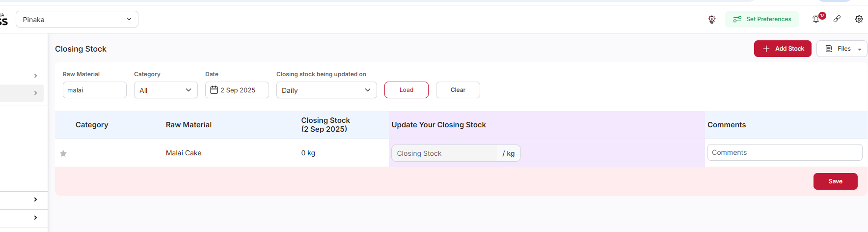Click the Set Preferences sliders icon
This screenshot has height=232, width=868.
pyautogui.click(x=737, y=19)
